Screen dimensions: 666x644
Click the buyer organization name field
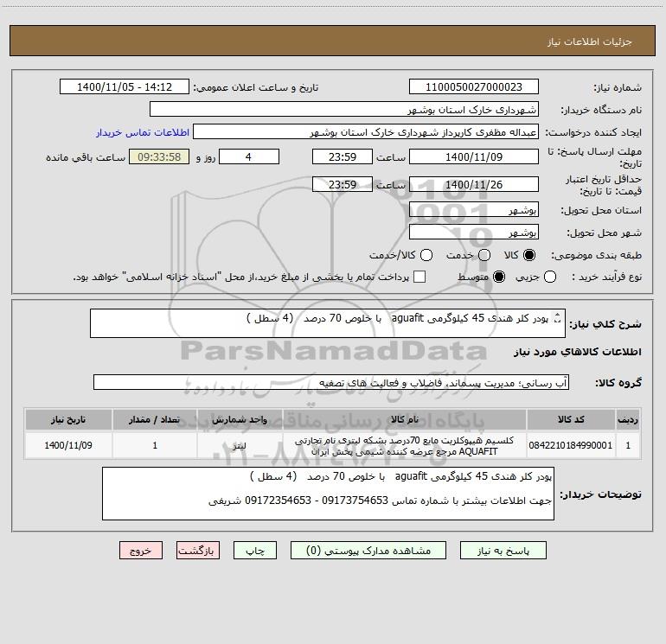[x=344, y=110]
